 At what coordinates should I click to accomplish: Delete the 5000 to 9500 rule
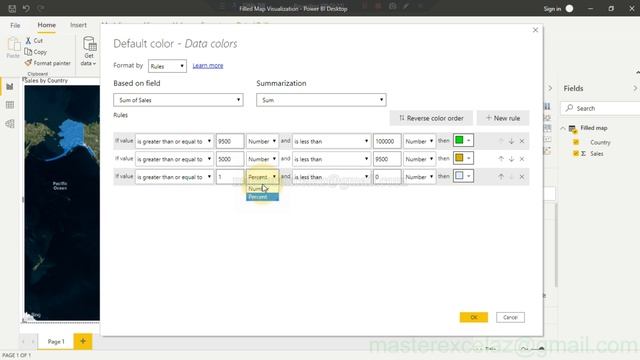pos(522,159)
